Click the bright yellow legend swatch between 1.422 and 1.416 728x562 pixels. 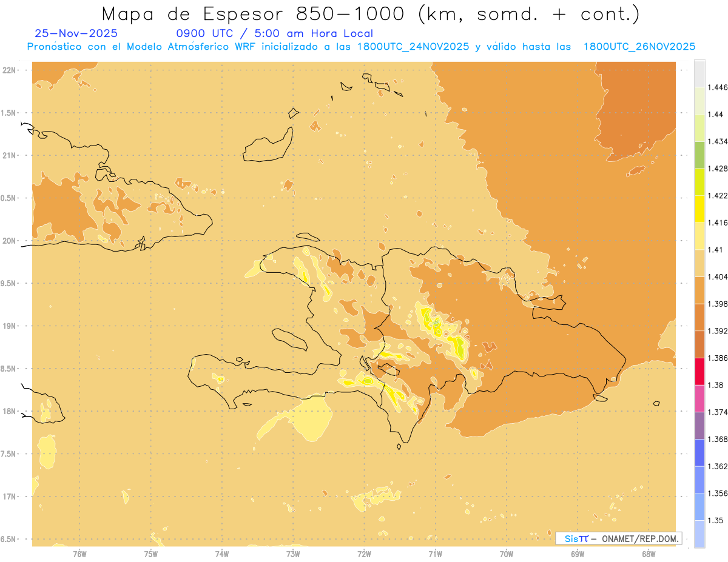pos(699,209)
